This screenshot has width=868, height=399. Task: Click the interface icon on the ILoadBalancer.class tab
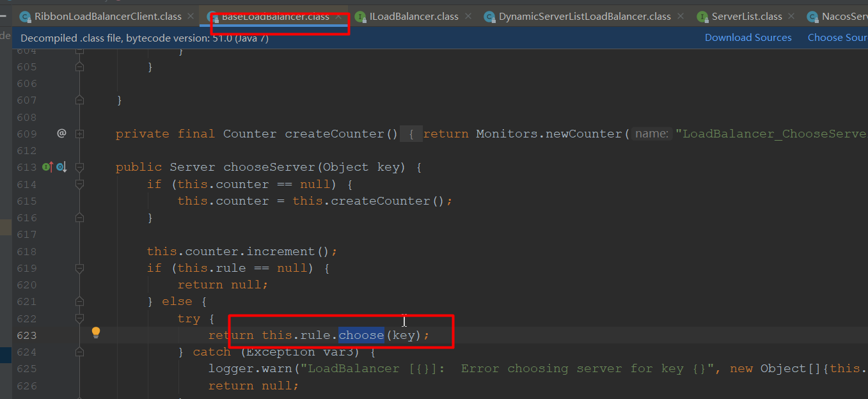pyautogui.click(x=360, y=17)
